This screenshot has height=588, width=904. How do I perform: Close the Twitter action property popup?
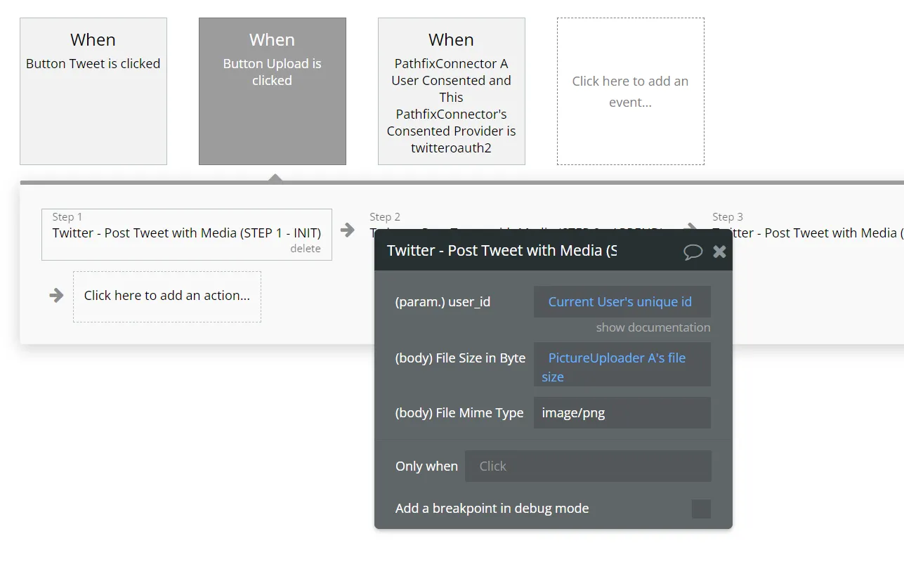(x=719, y=251)
